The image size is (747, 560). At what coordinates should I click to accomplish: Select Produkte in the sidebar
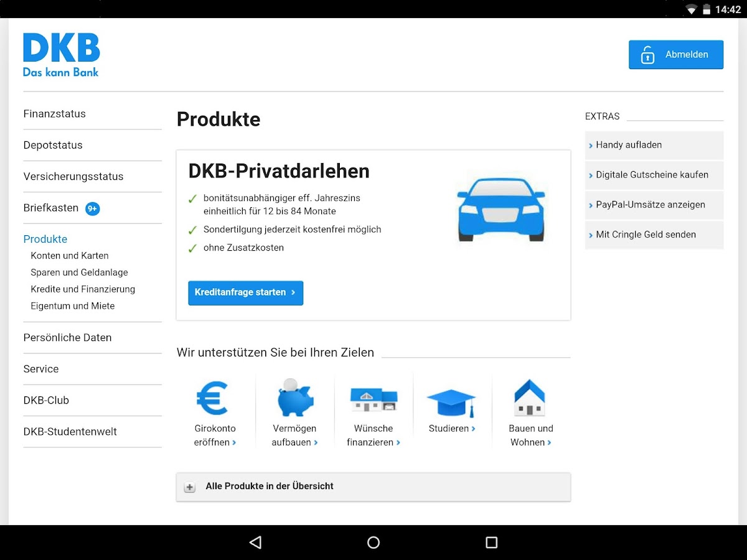(45, 239)
